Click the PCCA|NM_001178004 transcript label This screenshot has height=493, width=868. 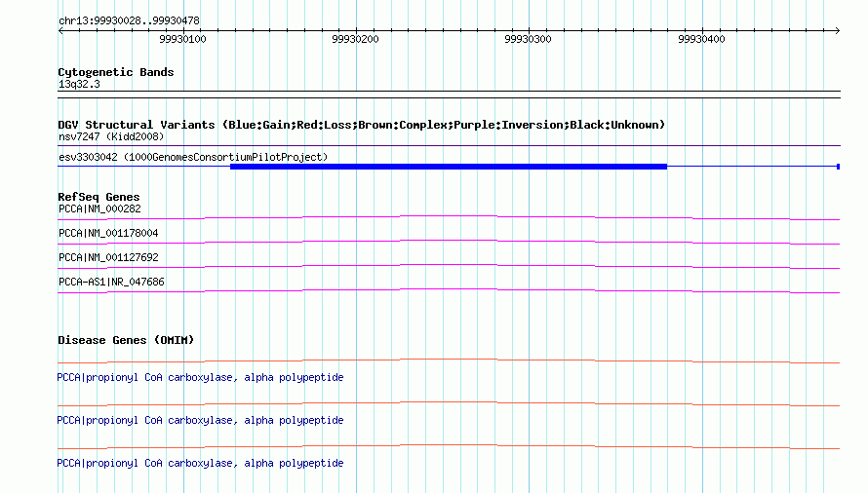[x=108, y=234]
